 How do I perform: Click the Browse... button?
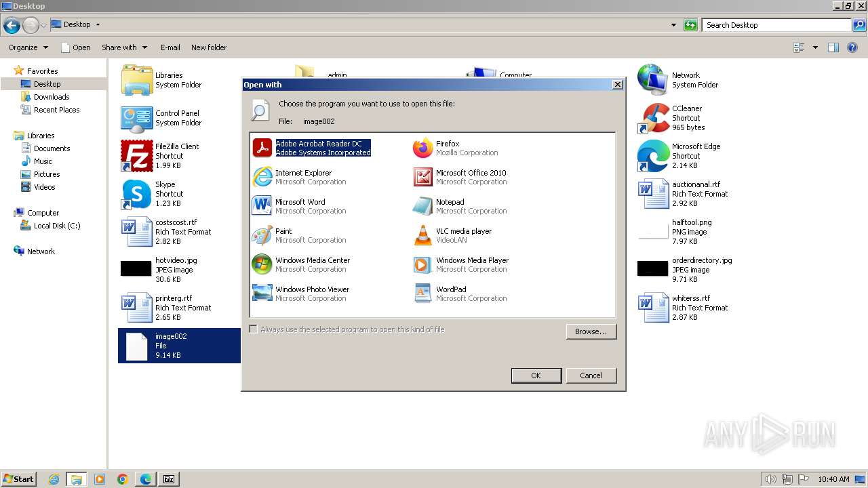point(591,331)
